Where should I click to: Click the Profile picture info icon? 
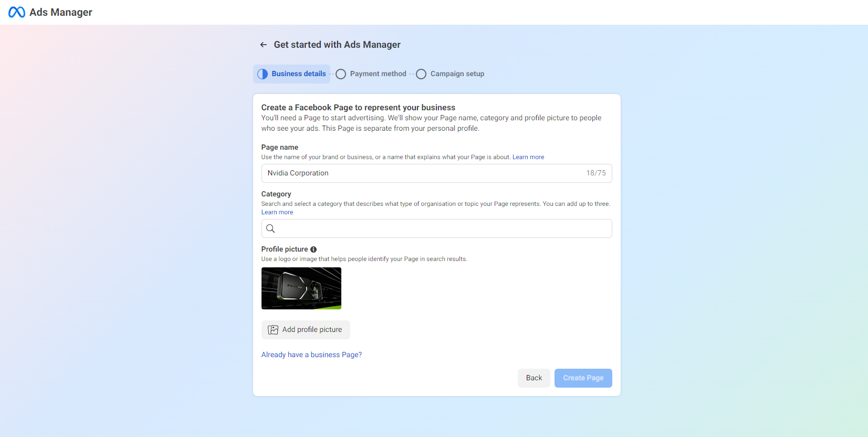pos(313,249)
